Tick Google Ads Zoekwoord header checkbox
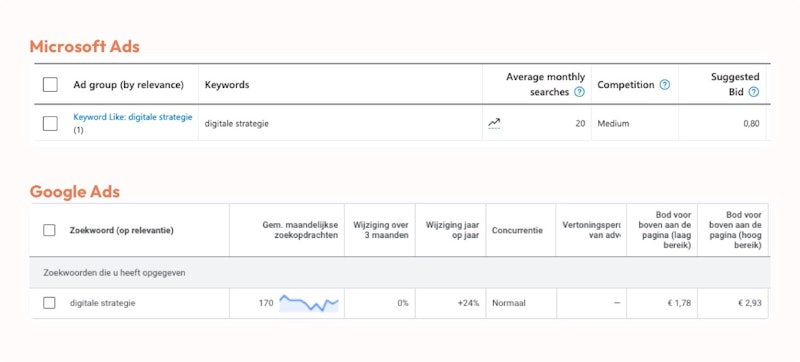This screenshot has height=362, width=800. point(49,230)
